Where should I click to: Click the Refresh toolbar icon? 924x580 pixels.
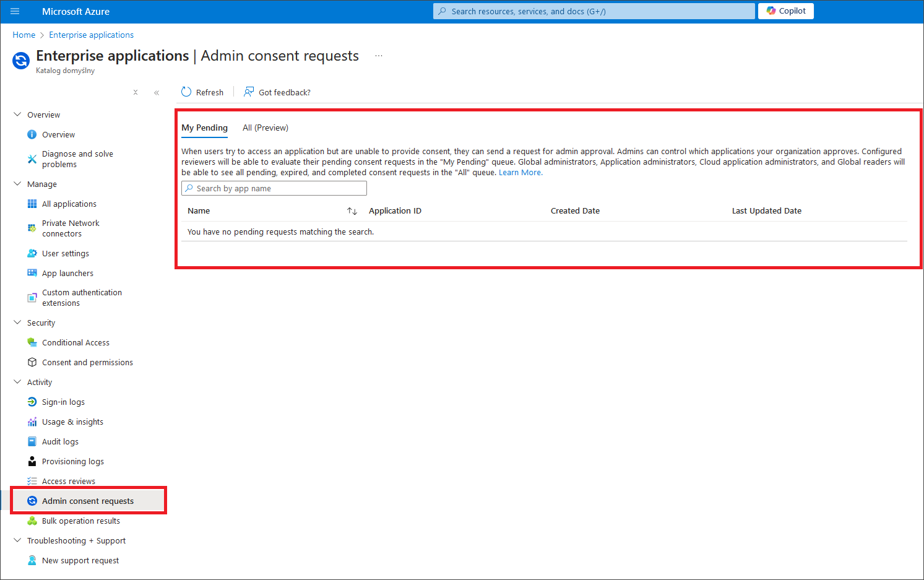coord(186,92)
